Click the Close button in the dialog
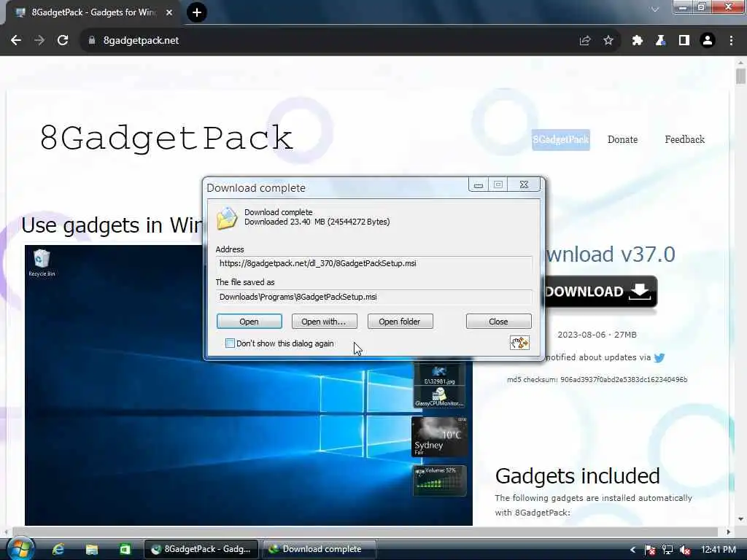The height and width of the screenshot is (560, 747). [498, 322]
